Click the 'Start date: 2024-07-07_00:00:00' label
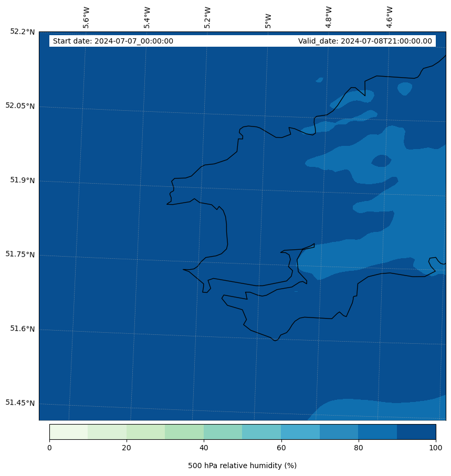 pyautogui.click(x=113, y=41)
